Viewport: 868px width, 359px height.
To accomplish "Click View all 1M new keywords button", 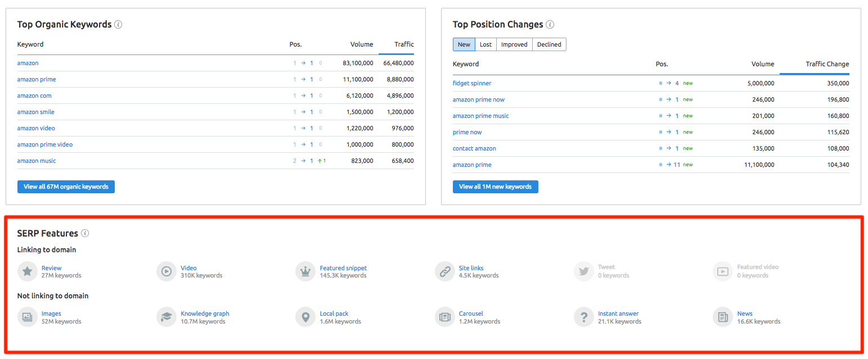I will [x=496, y=187].
